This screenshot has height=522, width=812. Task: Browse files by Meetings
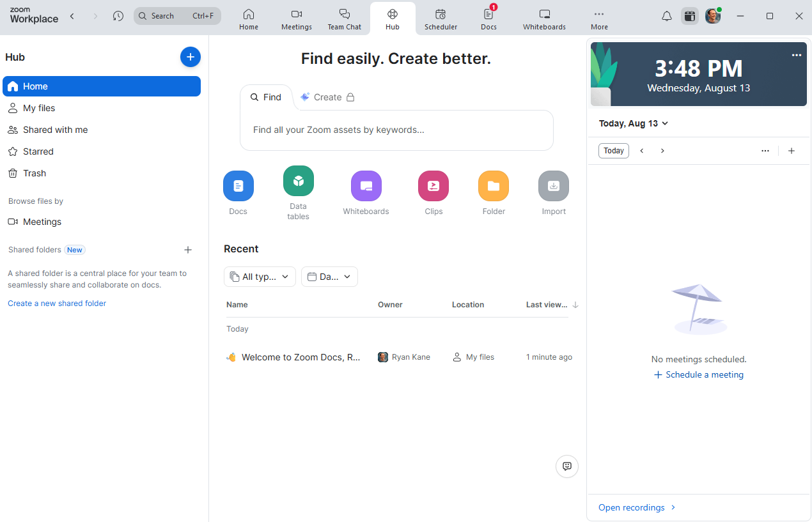click(x=102, y=222)
